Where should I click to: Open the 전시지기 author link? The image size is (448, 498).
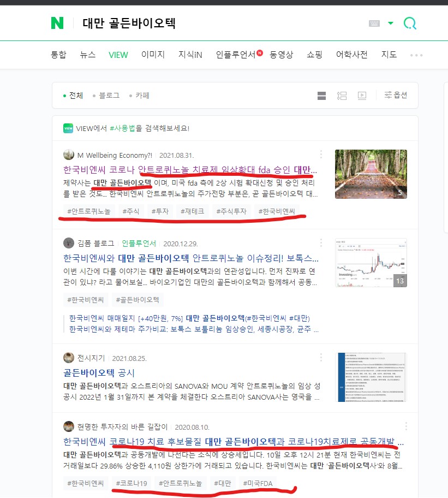(91, 358)
